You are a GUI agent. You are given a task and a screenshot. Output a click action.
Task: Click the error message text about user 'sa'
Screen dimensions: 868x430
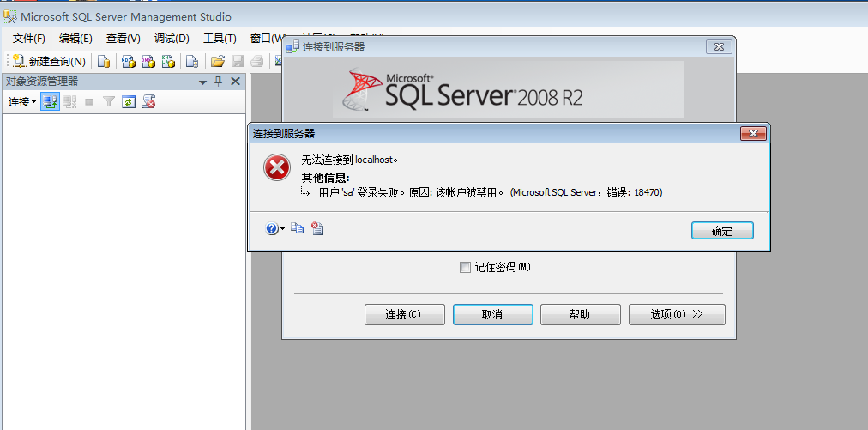tap(490, 193)
